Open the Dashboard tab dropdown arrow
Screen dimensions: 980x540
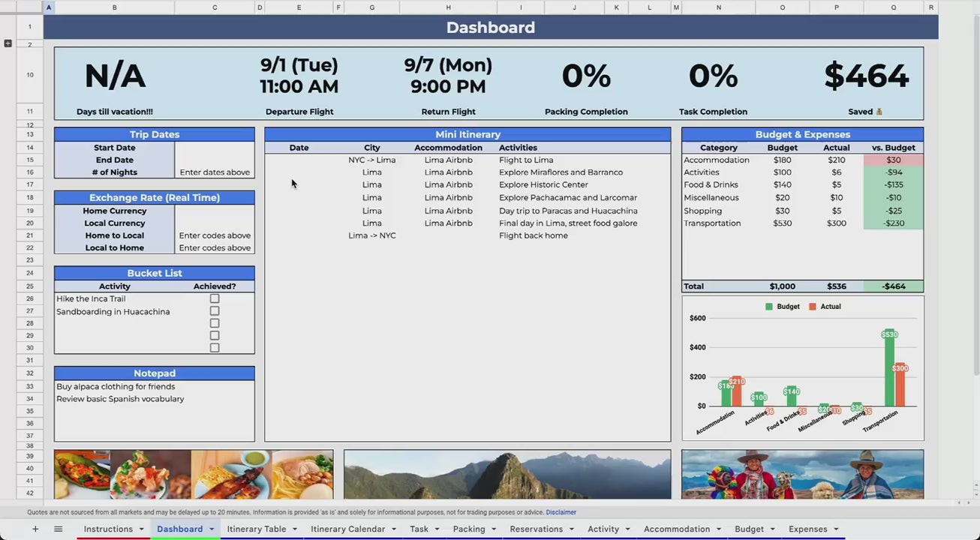coord(212,529)
